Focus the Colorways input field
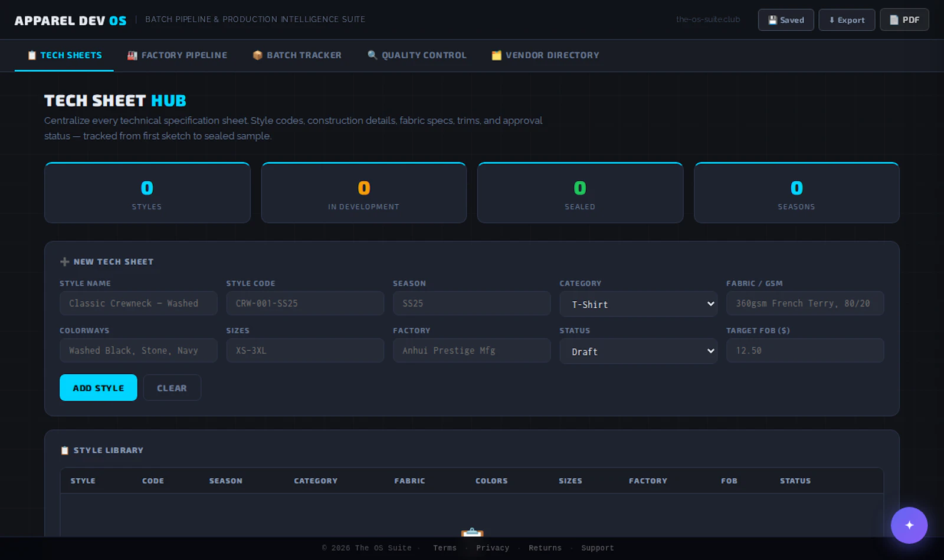Image resolution: width=944 pixels, height=560 pixels. tap(139, 350)
